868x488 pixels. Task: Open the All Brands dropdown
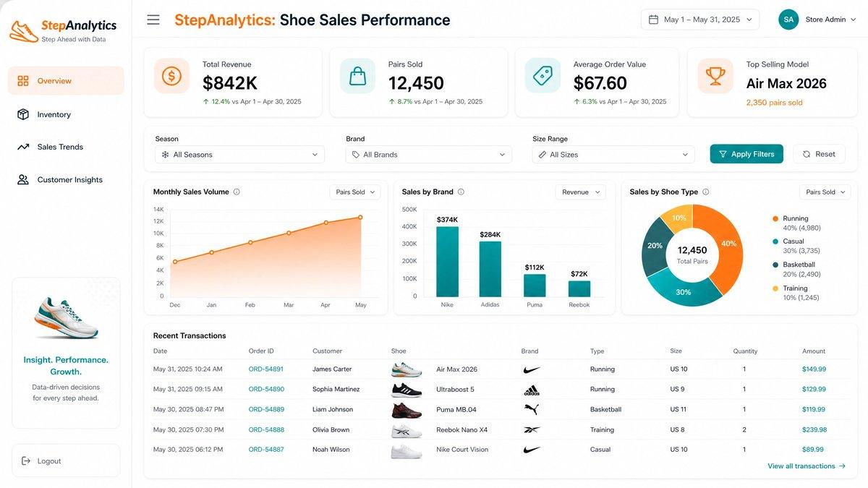pyautogui.click(x=429, y=155)
